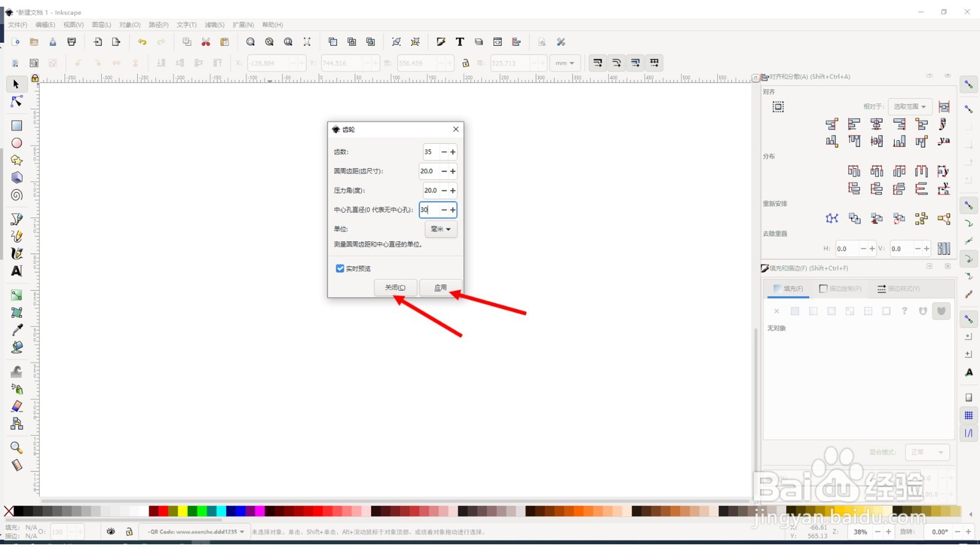Select the Spray tool
This screenshot has height=551, width=980.
(17, 389)
